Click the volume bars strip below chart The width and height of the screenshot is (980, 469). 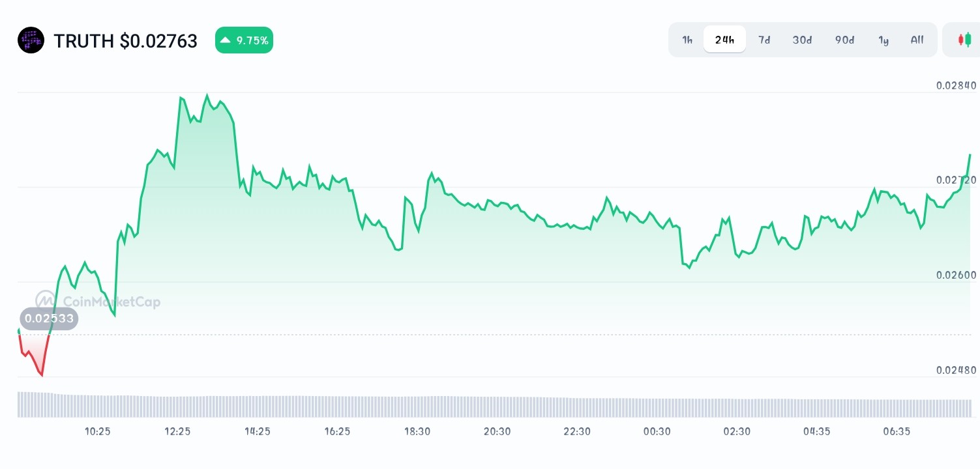[x=494, y=405]
